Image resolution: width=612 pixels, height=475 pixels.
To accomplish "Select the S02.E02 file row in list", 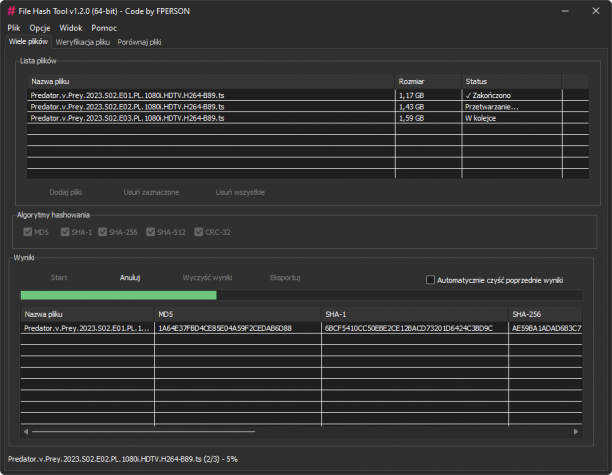I will pos(308,107).
